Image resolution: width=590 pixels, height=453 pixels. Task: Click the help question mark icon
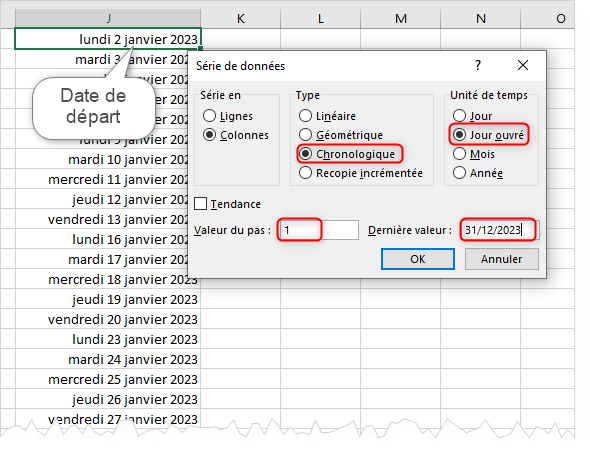[478, 65]
